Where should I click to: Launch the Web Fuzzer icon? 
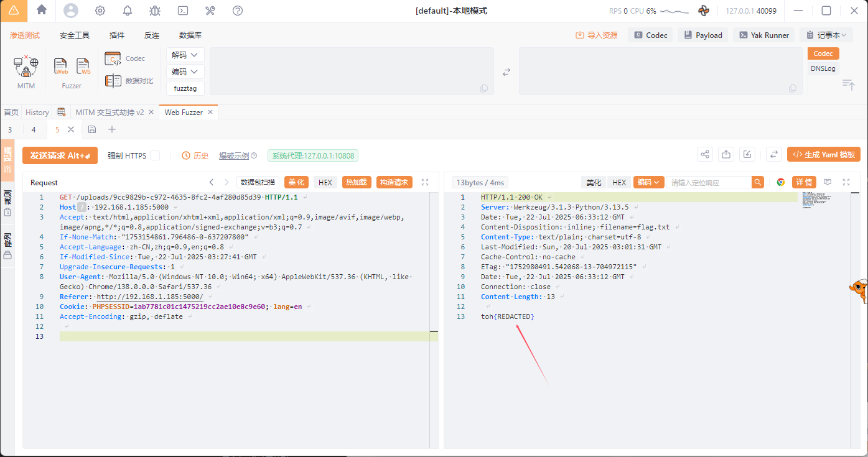coord(61,66)
